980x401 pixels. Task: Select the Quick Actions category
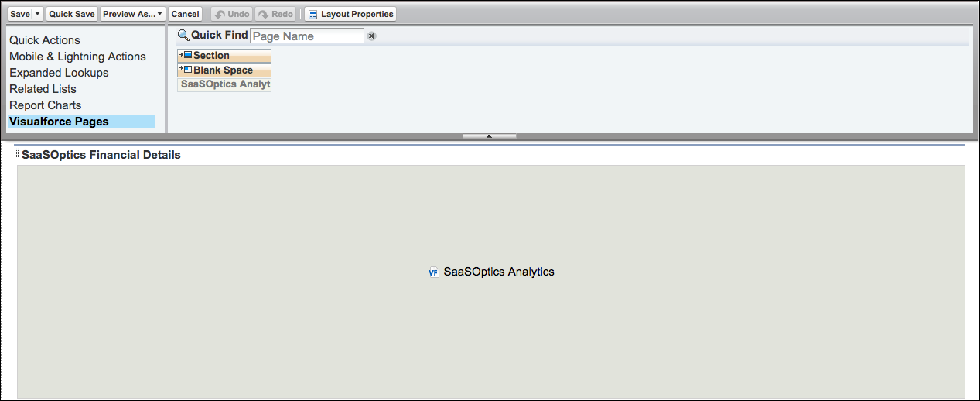[x=45, y=40]
